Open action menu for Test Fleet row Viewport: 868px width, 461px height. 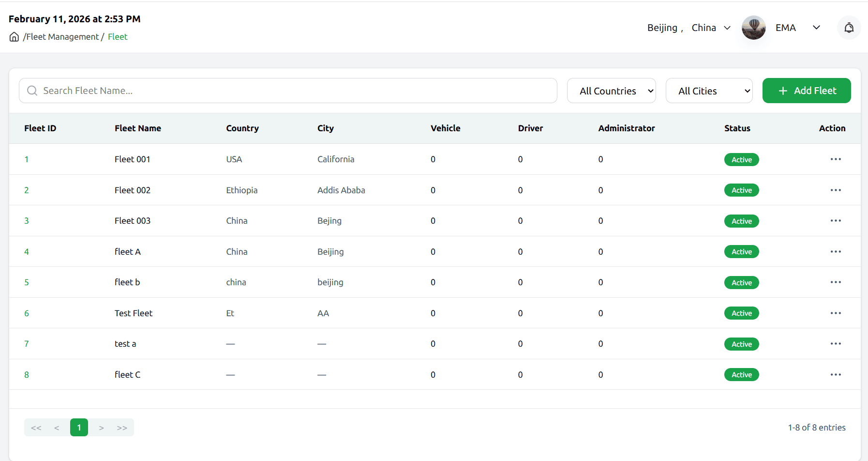[x=835, y=313]
